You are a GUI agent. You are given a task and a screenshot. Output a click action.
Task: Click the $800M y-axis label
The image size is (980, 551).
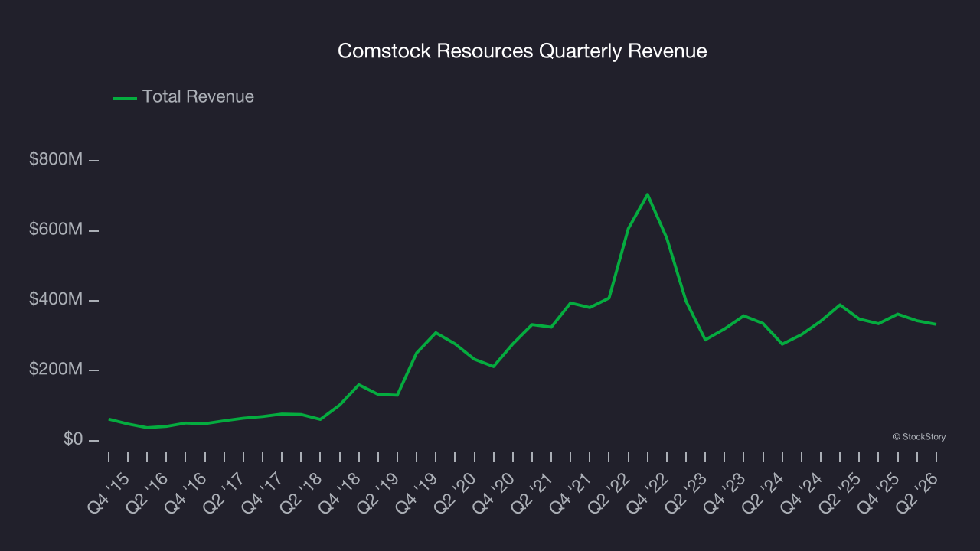[57, 160]
